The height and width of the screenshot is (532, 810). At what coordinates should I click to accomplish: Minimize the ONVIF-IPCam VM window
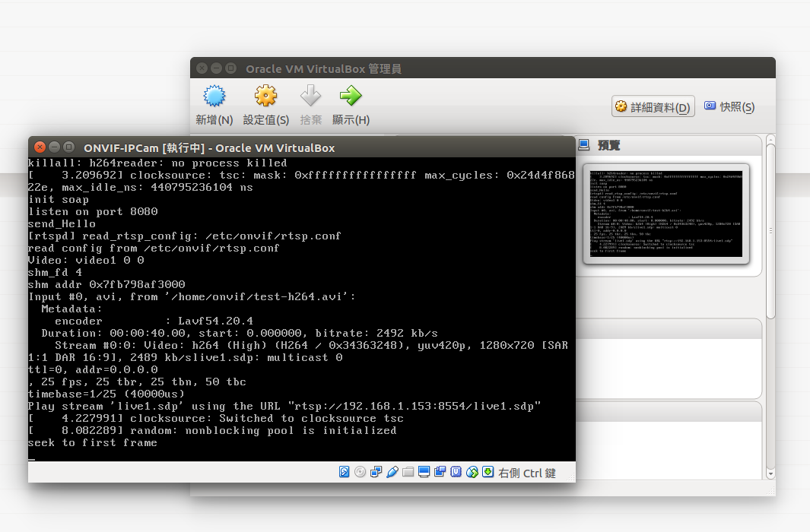pos(54,147)
